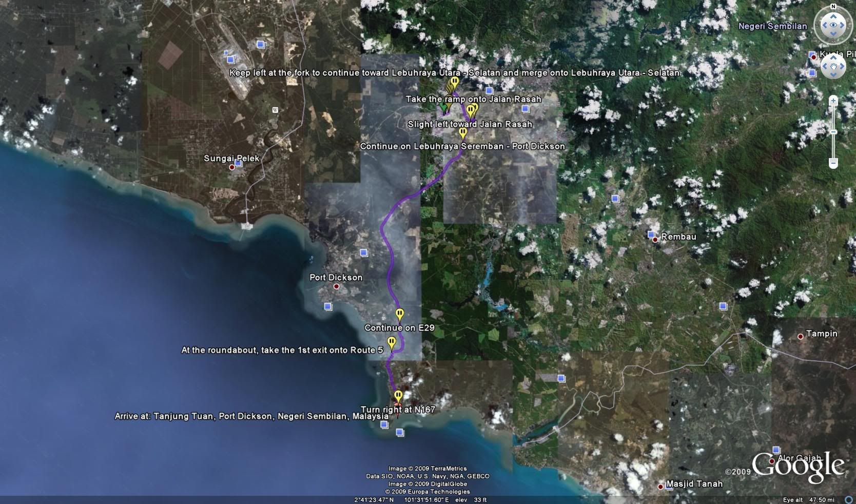Click the Tampin place marker dot

tap(800, 337)
